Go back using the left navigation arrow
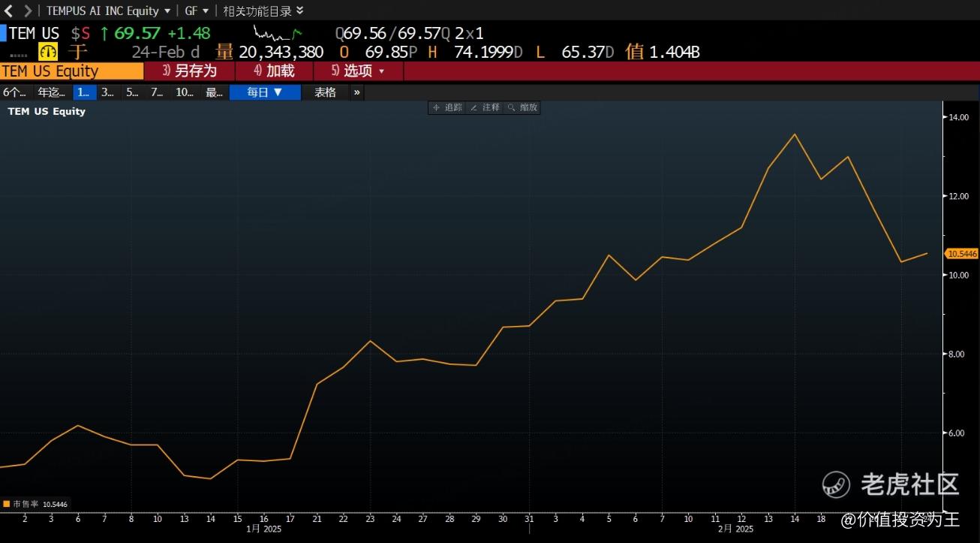The width and height of the screenshot is (980, 543). pyautogui.click(x=9, y=11)
